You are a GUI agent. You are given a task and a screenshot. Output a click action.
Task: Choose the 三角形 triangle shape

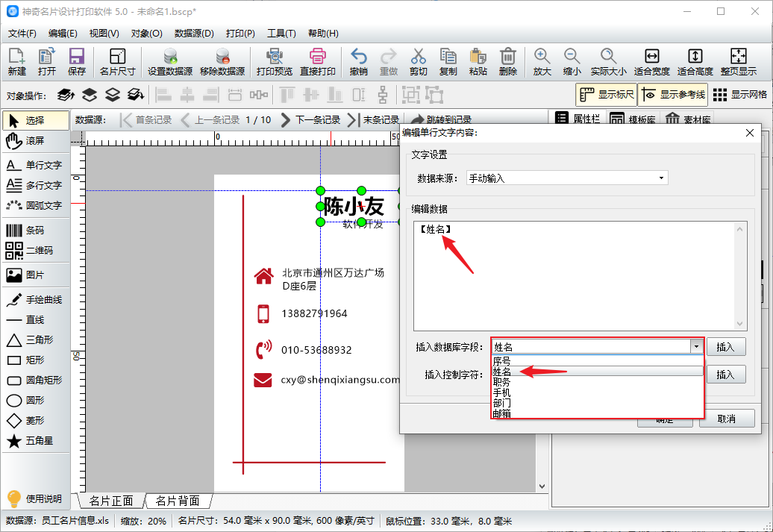point(36,340)
